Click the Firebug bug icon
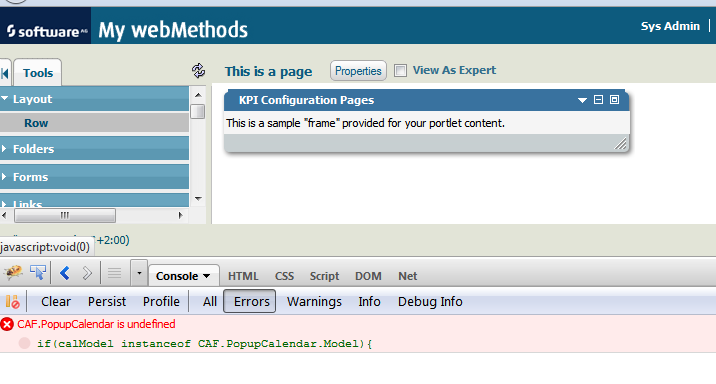This screenshot has width=716, height=384. tap(13, 273)
